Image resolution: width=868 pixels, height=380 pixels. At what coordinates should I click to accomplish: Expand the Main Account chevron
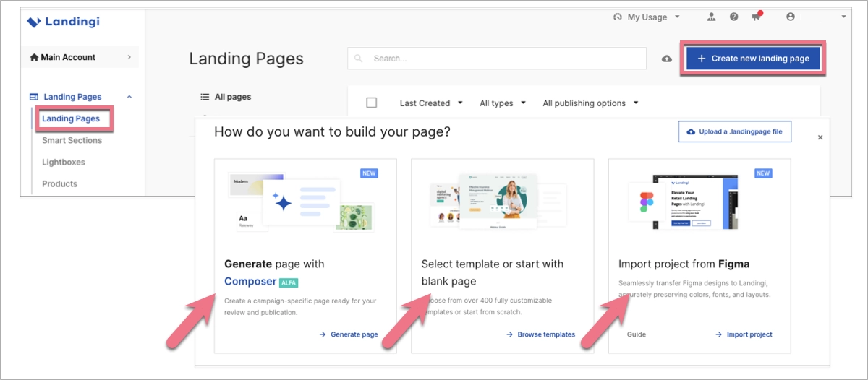tap(129, 57)
